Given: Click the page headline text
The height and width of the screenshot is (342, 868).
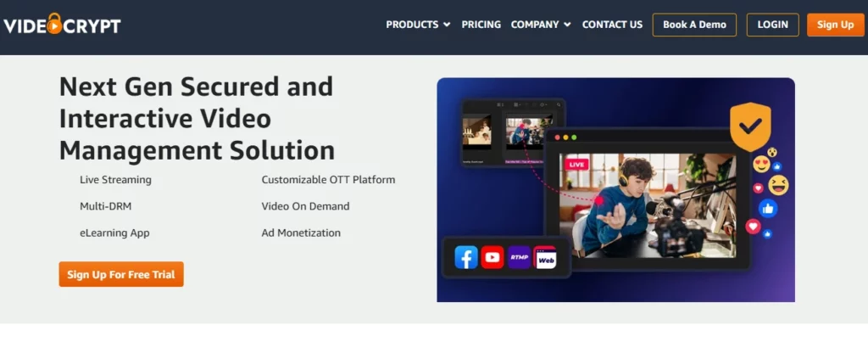Looking at the screenshot, I should click(x=197, y=118).
